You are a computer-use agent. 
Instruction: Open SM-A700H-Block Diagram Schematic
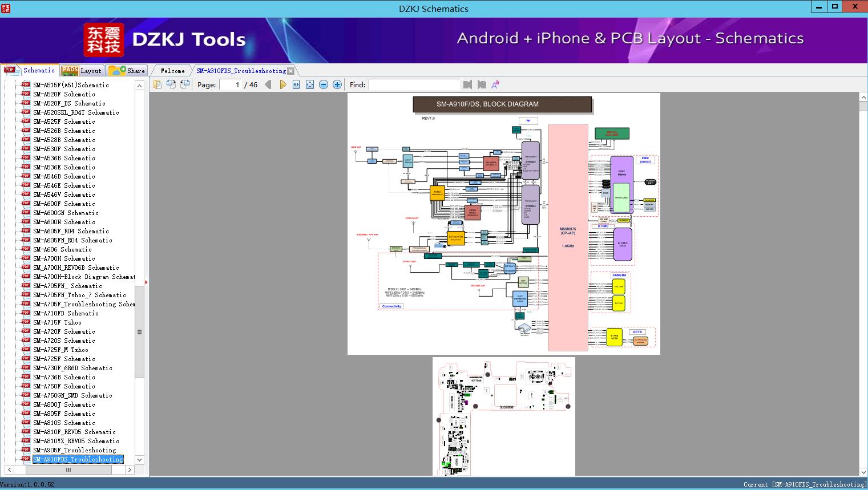pos(84,277)
